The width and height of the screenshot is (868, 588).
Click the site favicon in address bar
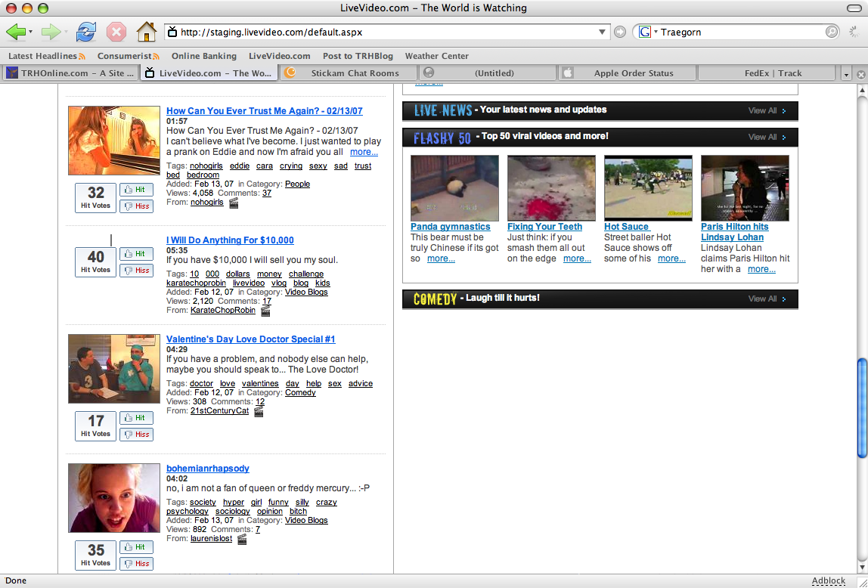pyautogui.click(x=172, y=32)
